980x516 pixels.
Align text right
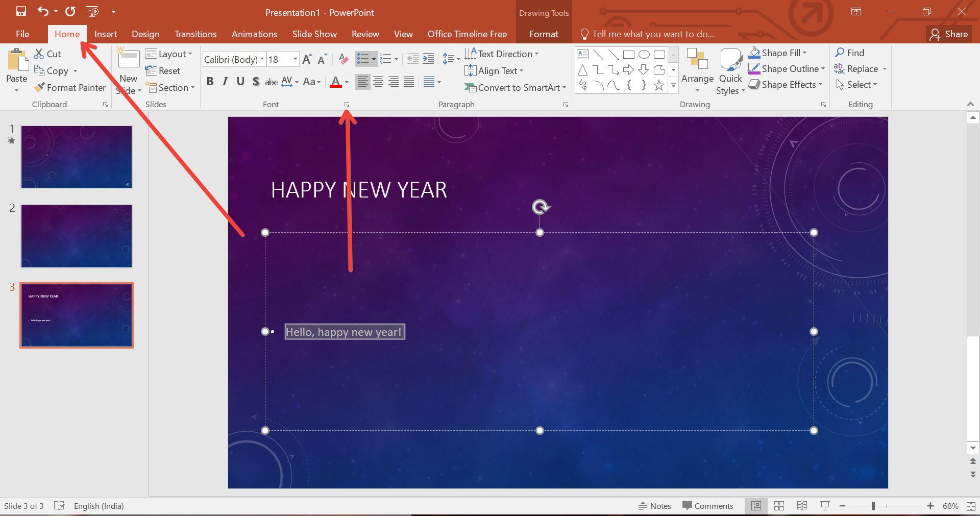click(x=394, y=82)
